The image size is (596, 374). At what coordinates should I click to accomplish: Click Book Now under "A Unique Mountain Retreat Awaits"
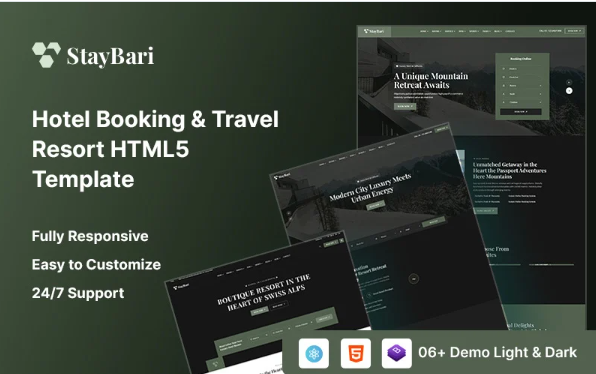click(x=405, y=106)
